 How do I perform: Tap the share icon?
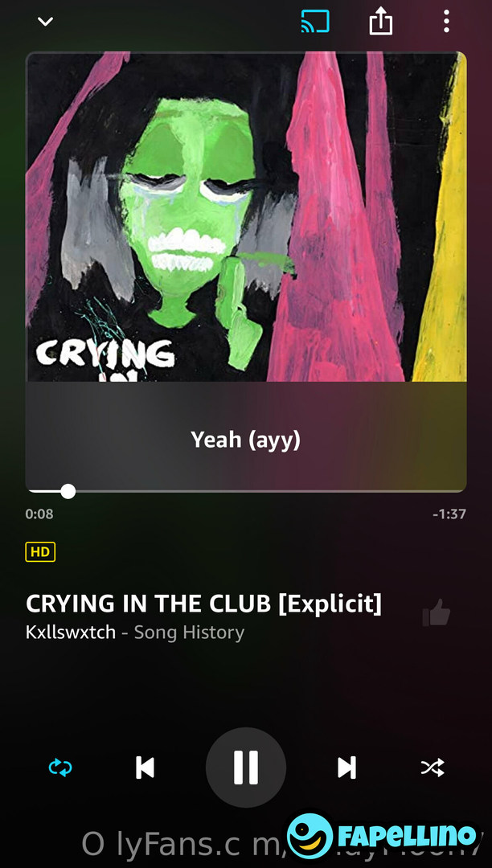click(x=381, y=23)
